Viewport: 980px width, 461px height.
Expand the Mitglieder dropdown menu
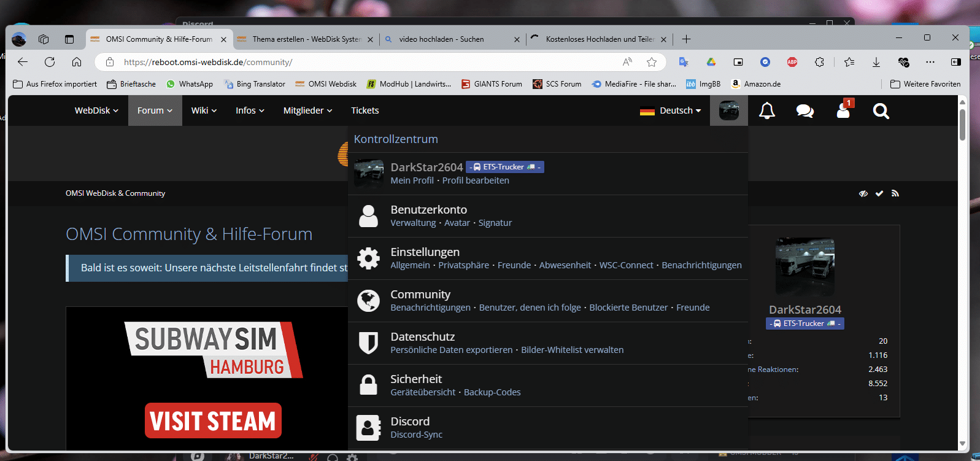click(x=307, y=110)
